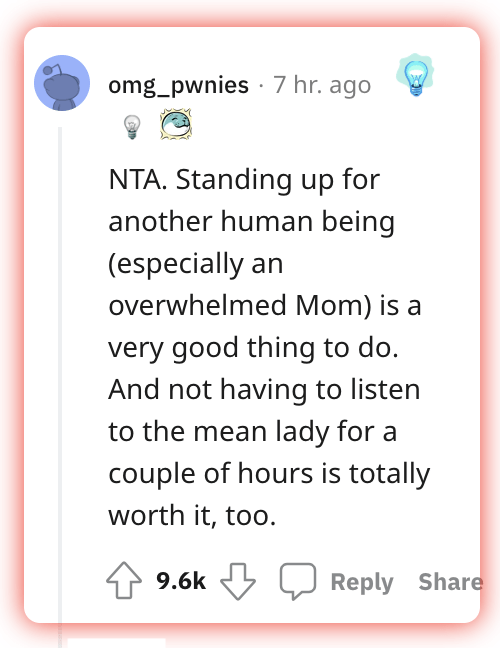Click the Reply text button
The image size is (500, 648).
point(362,582)
